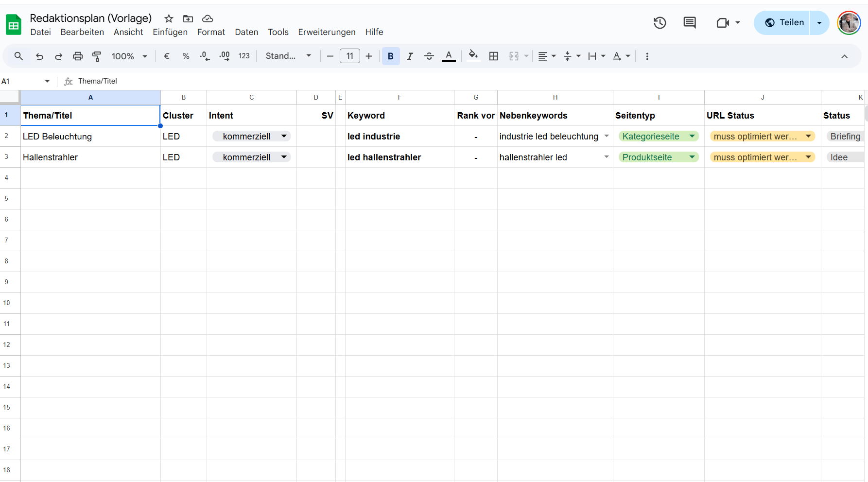Viewport: 868px width, 482px height.
Task: Click the borders grid icon
Action: (494, 56)
